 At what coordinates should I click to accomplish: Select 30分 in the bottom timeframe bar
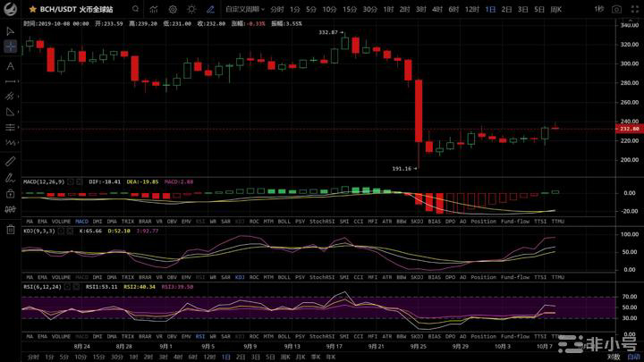[x=116, y=357]
